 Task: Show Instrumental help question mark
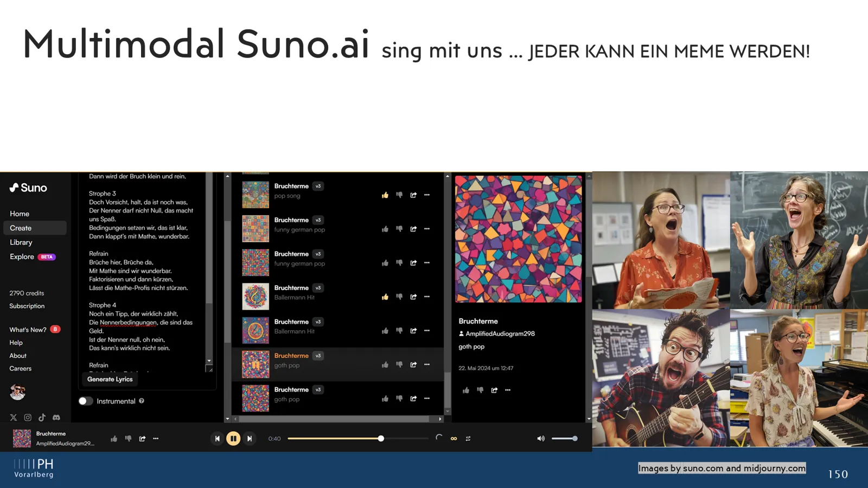tap(142, 401)
